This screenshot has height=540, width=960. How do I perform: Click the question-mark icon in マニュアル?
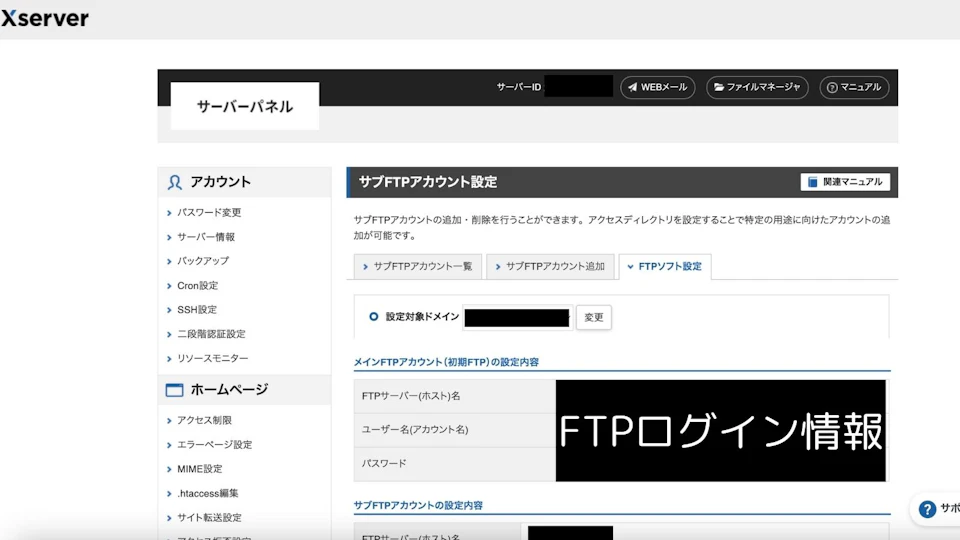coord(832,88)
